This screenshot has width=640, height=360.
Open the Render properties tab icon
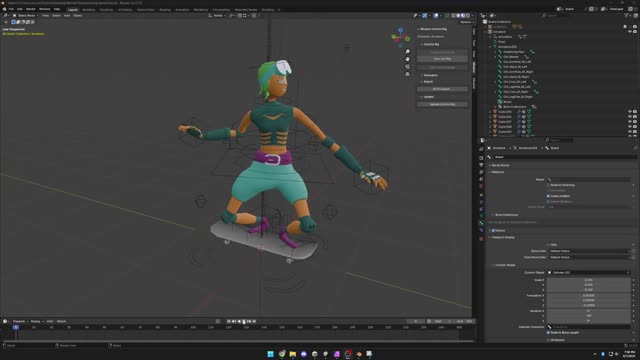click(x=481, y=158)
